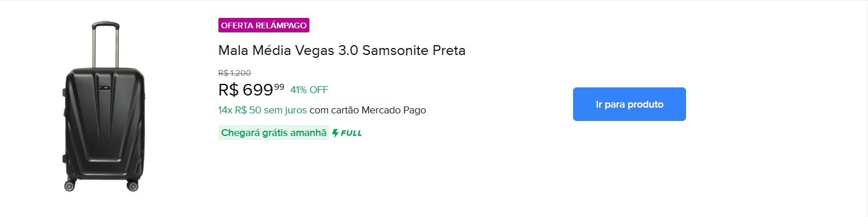Click "14x R$ 50 sem juros" installment text

262,110
